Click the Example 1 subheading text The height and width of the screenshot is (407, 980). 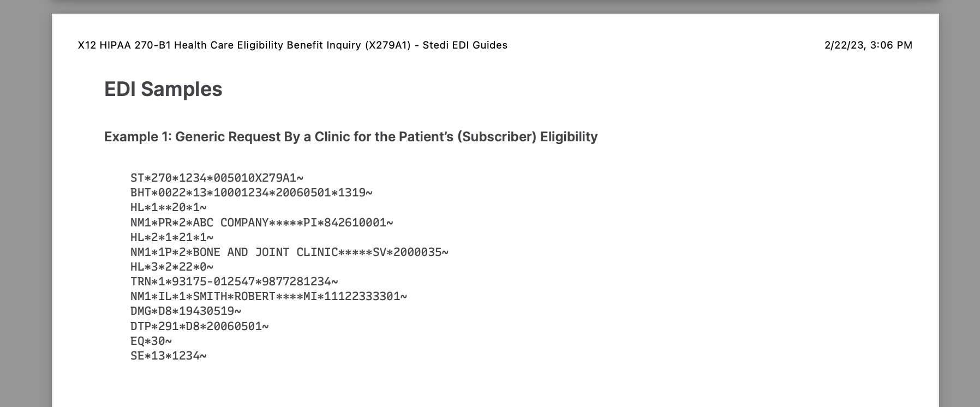[351, 136]
